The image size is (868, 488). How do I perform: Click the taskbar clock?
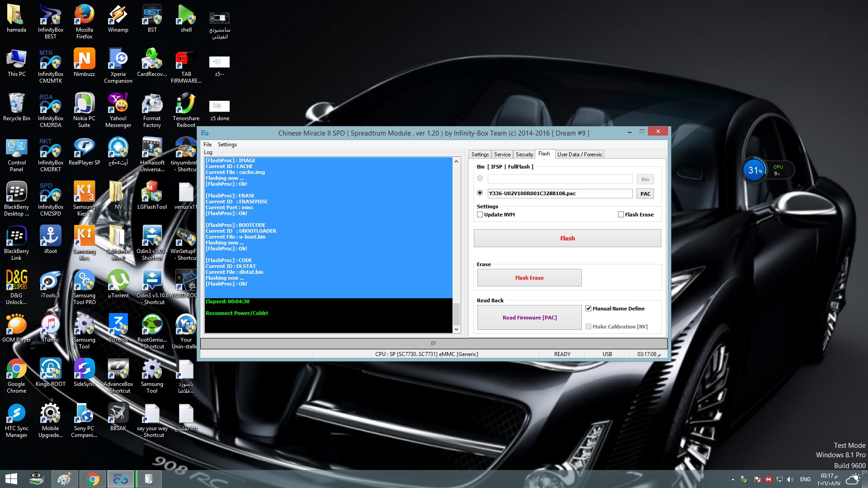tap(829, 479)
